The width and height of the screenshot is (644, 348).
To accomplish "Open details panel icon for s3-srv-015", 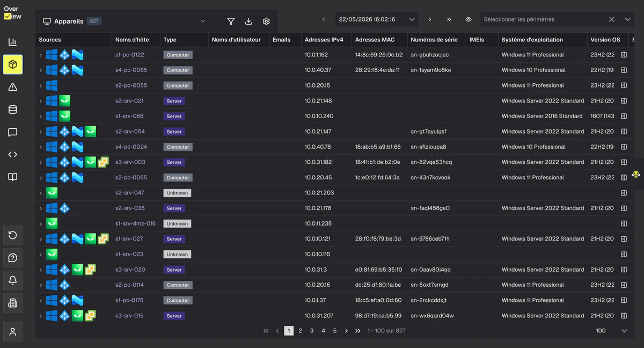I will pos(624,316).
